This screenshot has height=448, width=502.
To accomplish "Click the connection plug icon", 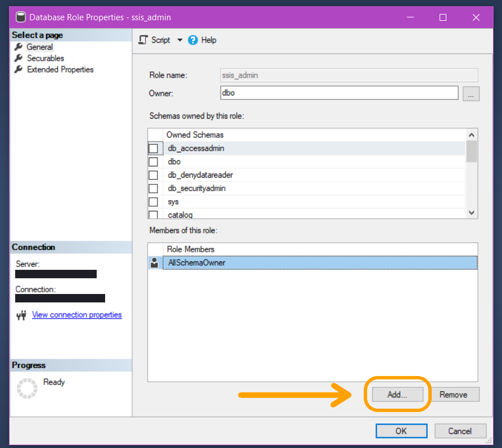I will tap(21, 315).
